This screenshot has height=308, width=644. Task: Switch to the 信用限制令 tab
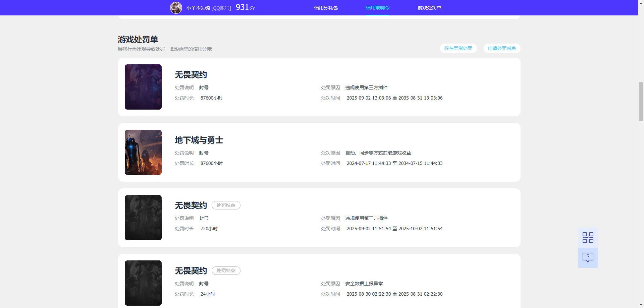tap(378, 8)
